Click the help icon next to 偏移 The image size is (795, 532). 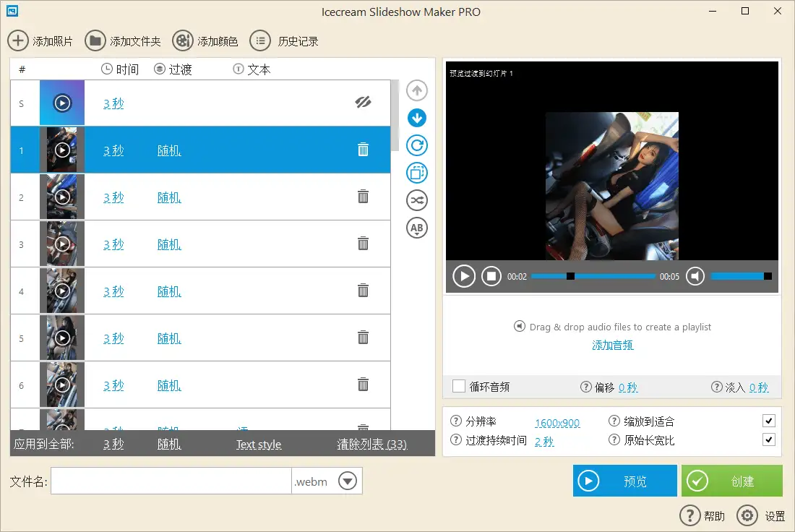point(585,387)
